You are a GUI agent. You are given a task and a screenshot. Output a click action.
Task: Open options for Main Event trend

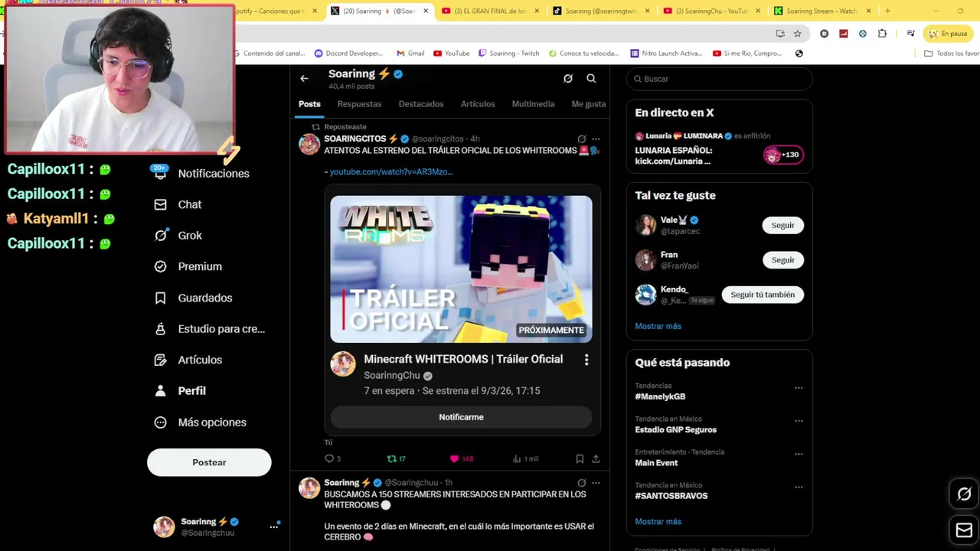click(799, 454)
